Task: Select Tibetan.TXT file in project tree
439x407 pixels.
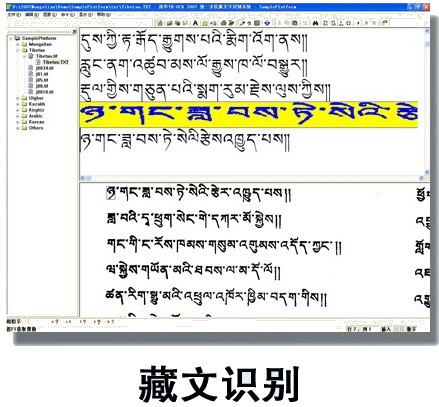Action: pos(56,62)
